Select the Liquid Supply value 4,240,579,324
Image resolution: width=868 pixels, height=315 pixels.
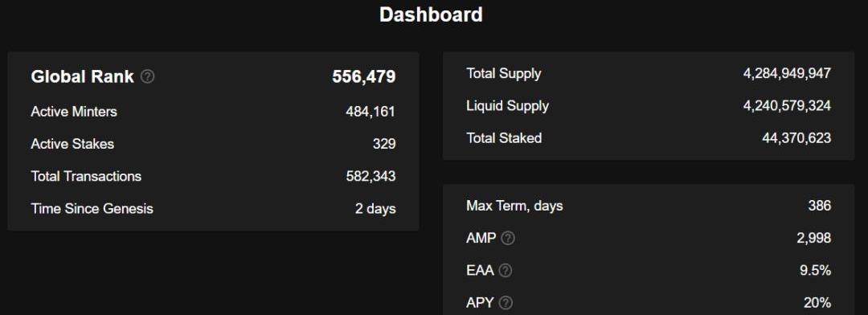coord(787,106)
